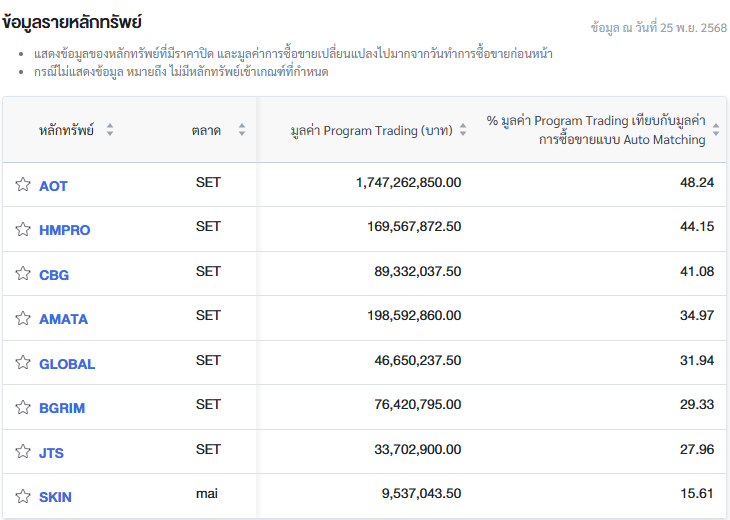Favorite the JTS stock using star
730x520 pixels.
pos(22,452)
